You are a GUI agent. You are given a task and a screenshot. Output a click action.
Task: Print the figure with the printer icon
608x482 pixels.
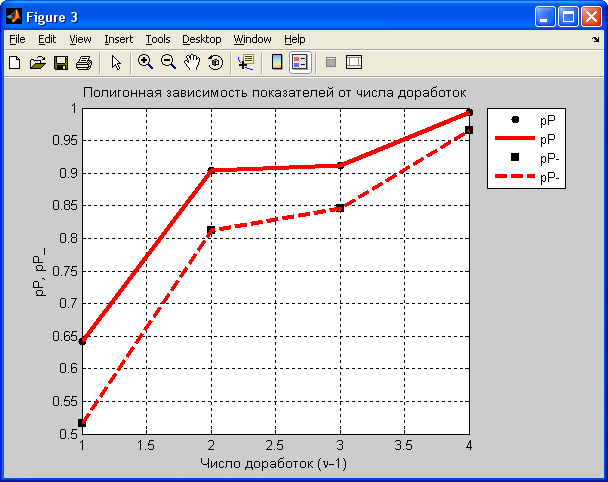click(84, 62)
